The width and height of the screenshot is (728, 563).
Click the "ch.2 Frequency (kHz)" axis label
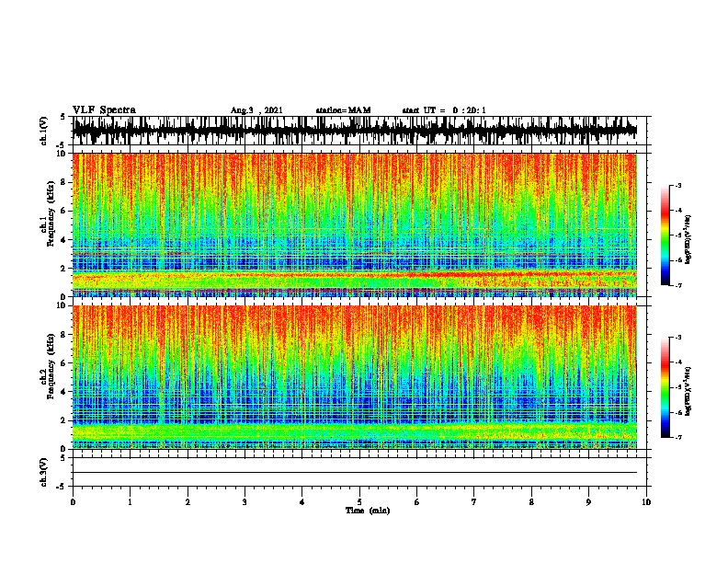pos(47,366)
